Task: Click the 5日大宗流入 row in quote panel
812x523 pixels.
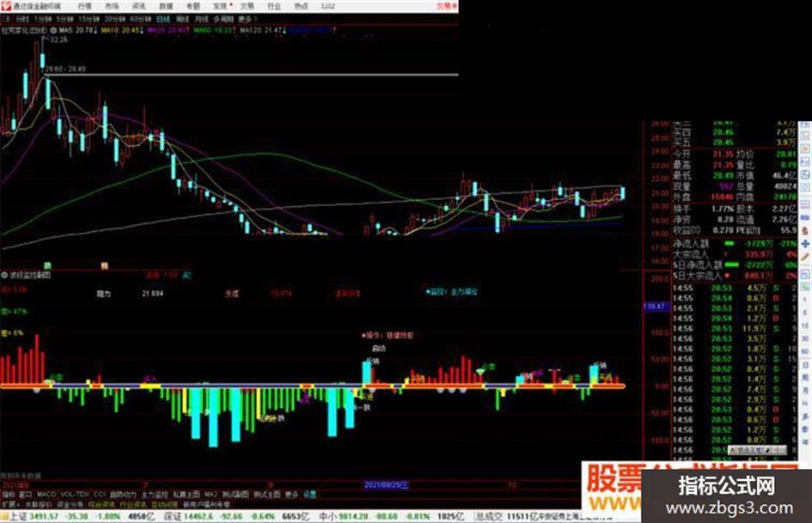Action: point(736,276)
